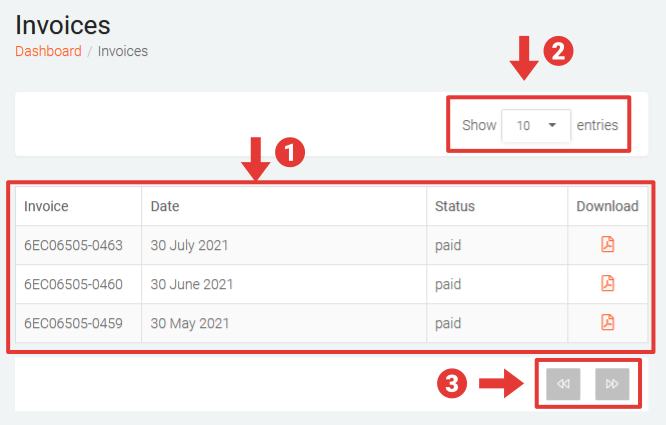The height and width of the screenshot is (425, 666).
Task: Click paid status of the July invoice
Action: point(447,245)
